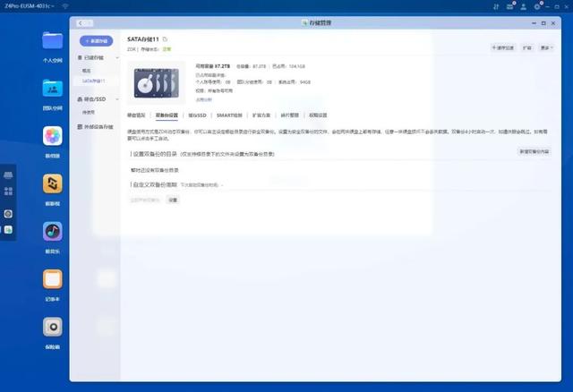The height and width of the screenshot is (392, 573).
Task: Open the 保险箱 safe box icon
Action: (x=52, y=327)
